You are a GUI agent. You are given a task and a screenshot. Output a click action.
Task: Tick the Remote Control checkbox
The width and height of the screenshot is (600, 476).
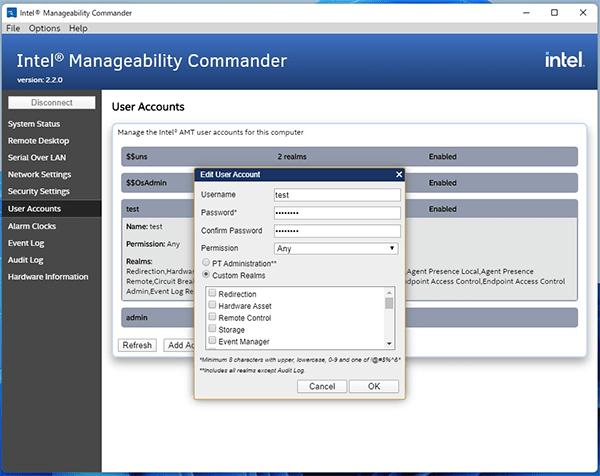[212, 318]
